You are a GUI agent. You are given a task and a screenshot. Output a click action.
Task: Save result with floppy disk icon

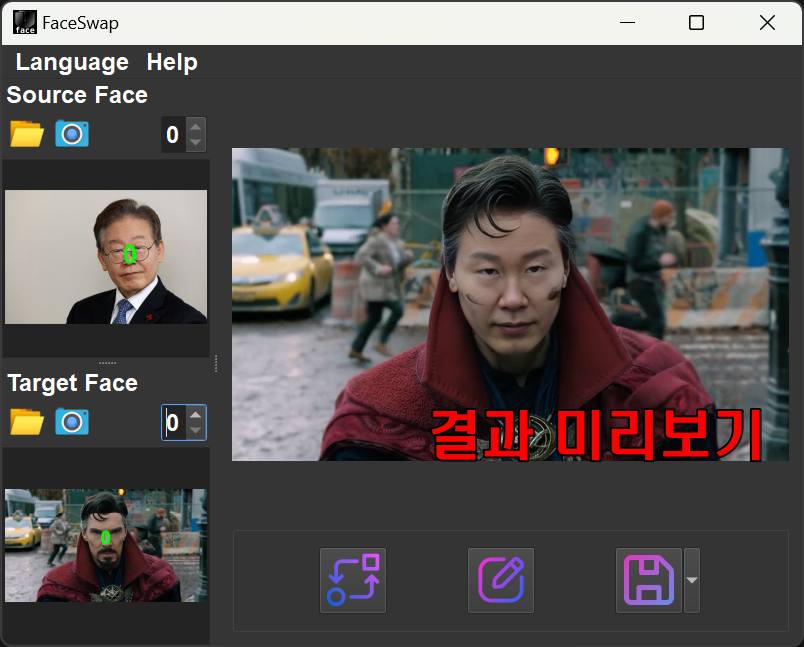click(x=649, y=580)
